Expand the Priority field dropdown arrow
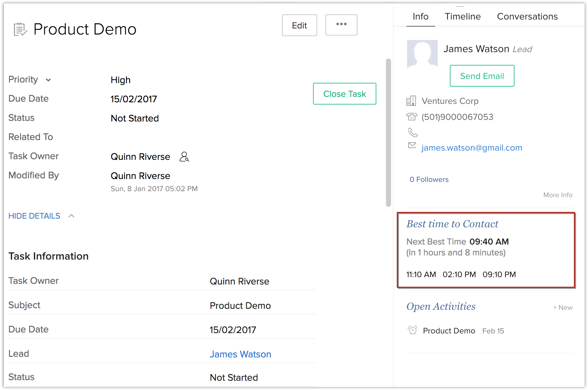 point(48,80)
